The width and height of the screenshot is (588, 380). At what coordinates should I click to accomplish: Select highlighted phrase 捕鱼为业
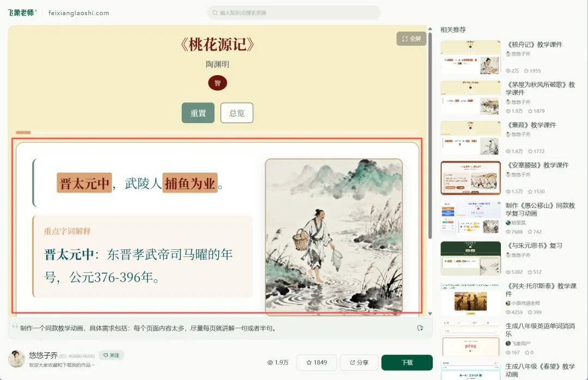[x=190, y=183]
